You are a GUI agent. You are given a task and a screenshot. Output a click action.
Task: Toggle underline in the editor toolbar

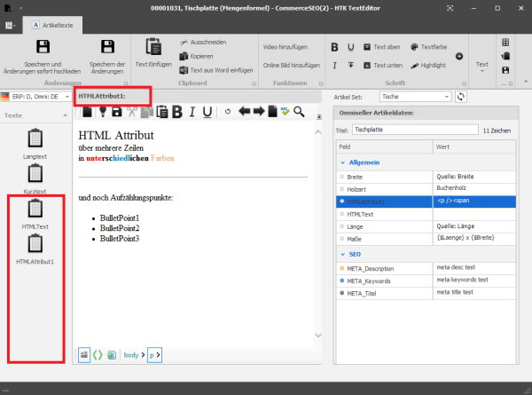tap(207, 112)
